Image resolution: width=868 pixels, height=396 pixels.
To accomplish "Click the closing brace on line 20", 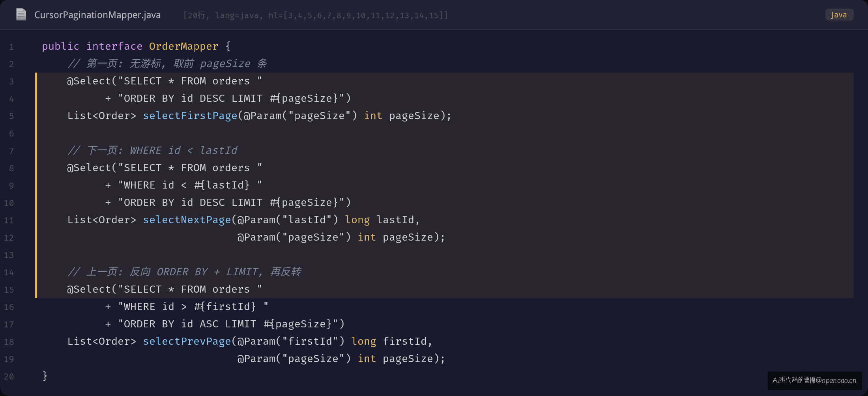I will tap(45, 376).
